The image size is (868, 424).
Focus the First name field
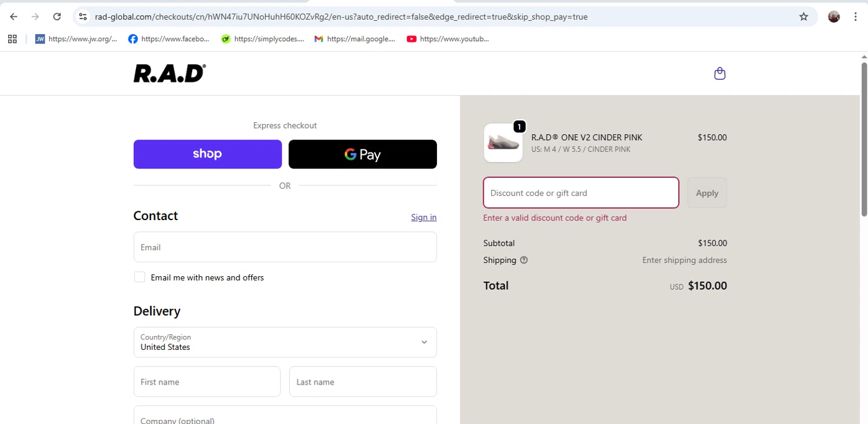pos(207,382)
